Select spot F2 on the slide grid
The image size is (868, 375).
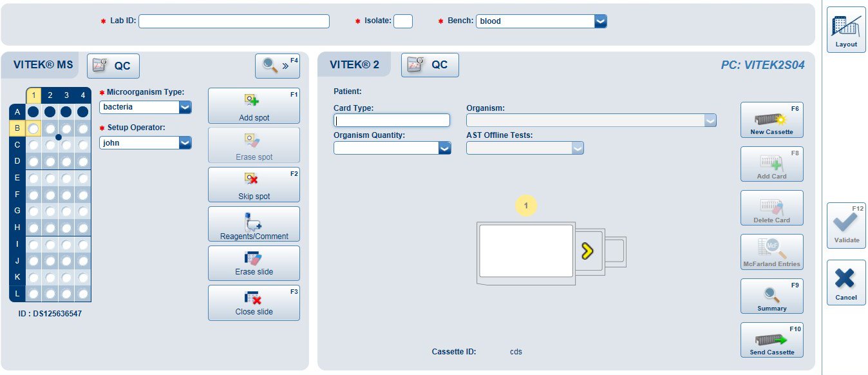pyautogui.click(x=50, y=194)
